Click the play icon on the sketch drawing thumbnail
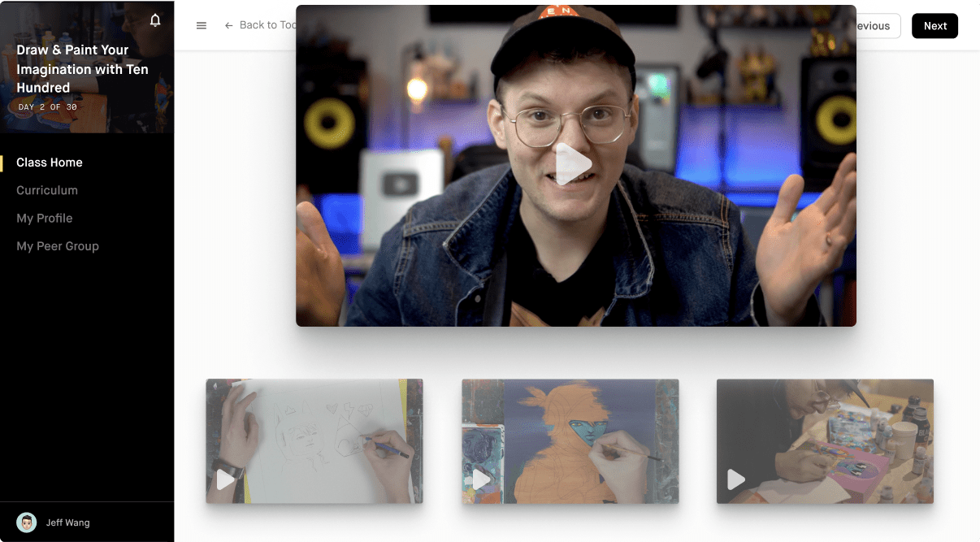Screen dimensions: 980x542 (x=225, y=480)
